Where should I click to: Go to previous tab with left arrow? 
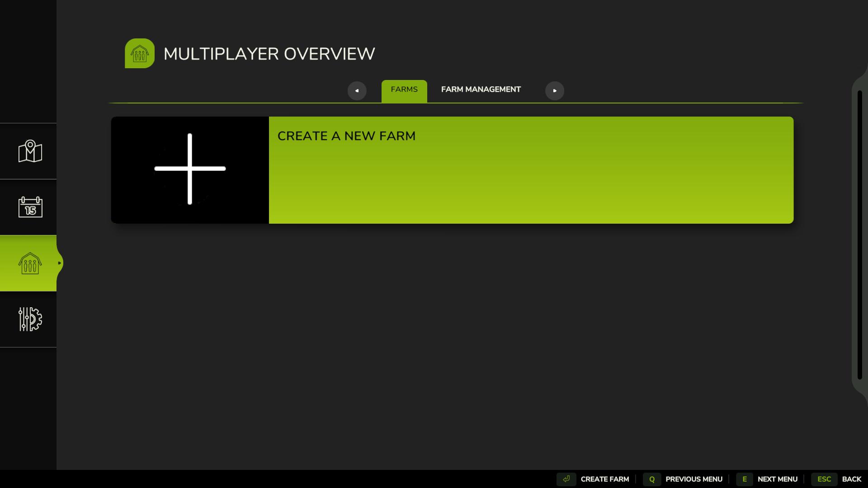(x=357, y=91)
